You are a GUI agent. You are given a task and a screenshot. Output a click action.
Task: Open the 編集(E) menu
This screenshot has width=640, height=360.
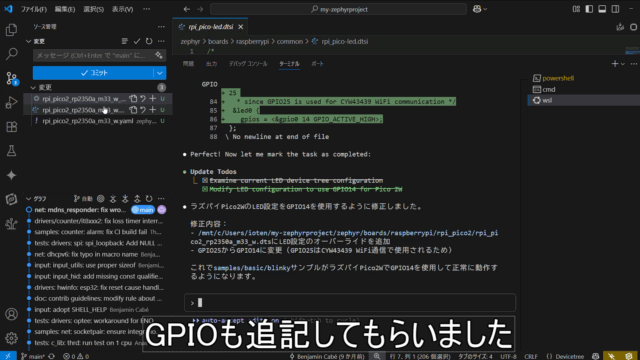point(65,9)
